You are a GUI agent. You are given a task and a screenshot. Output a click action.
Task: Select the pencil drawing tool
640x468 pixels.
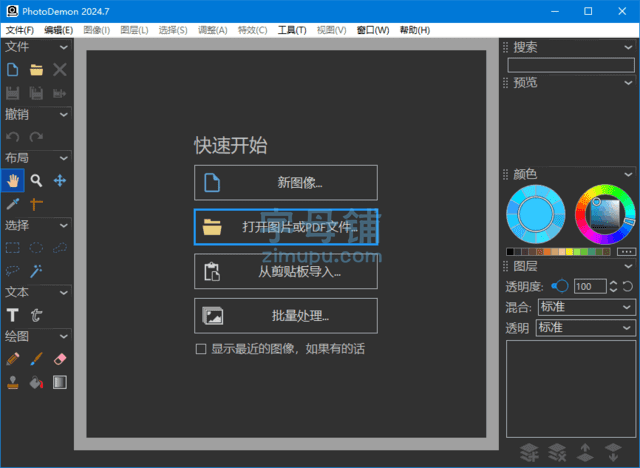13,359
